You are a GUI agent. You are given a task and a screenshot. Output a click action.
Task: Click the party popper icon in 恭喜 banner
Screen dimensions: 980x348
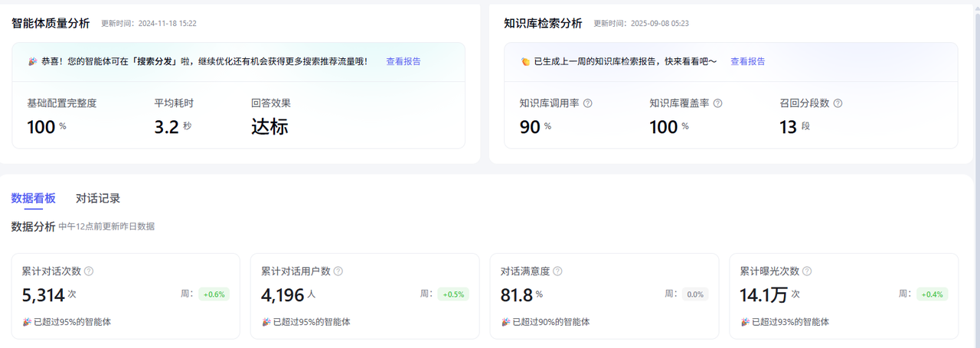(x=33, y=61)
